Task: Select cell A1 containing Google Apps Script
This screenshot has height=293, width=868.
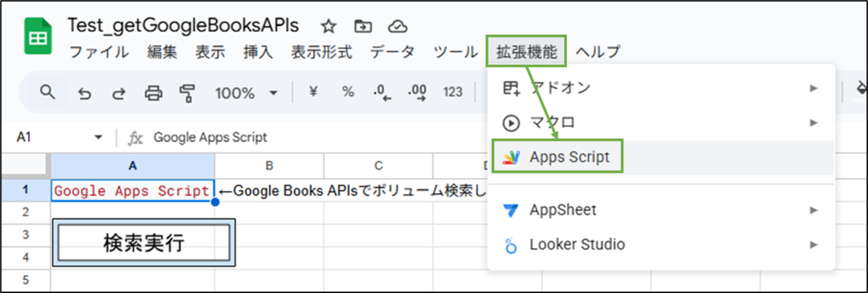Action: click(133, 190)
